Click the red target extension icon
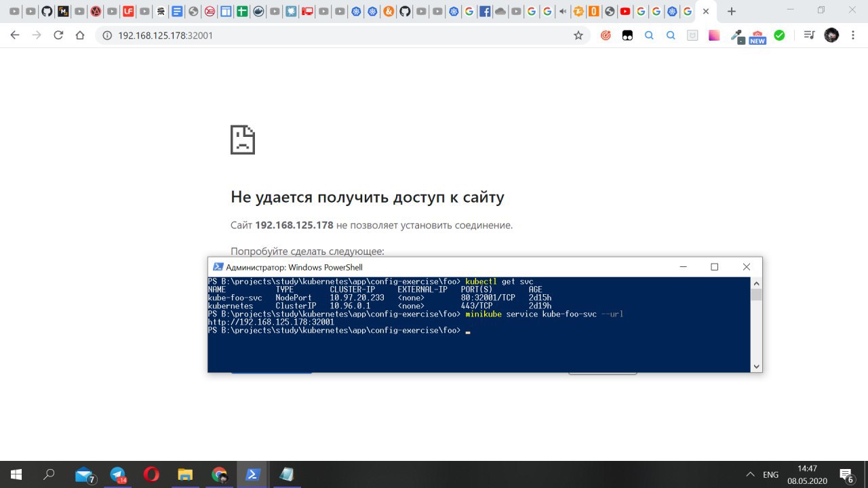Screen dimensions: 868x488 tap(606, 35)
